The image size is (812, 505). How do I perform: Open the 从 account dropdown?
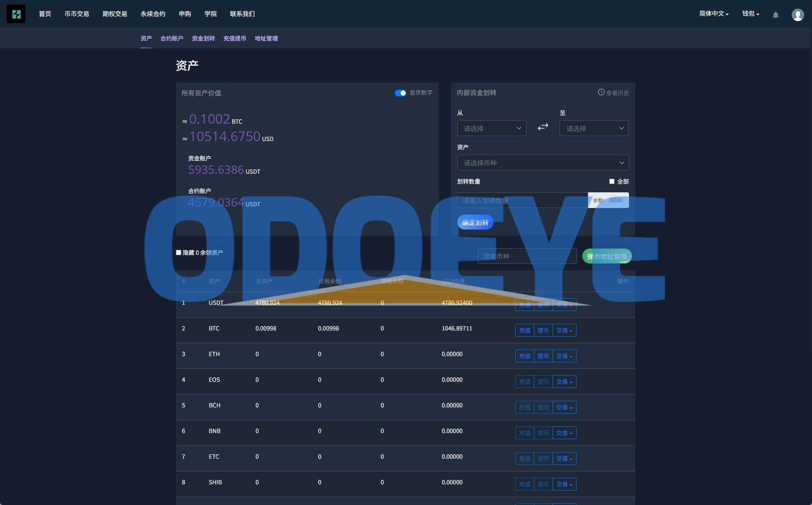pyautogui.click(x=491, y=128)
